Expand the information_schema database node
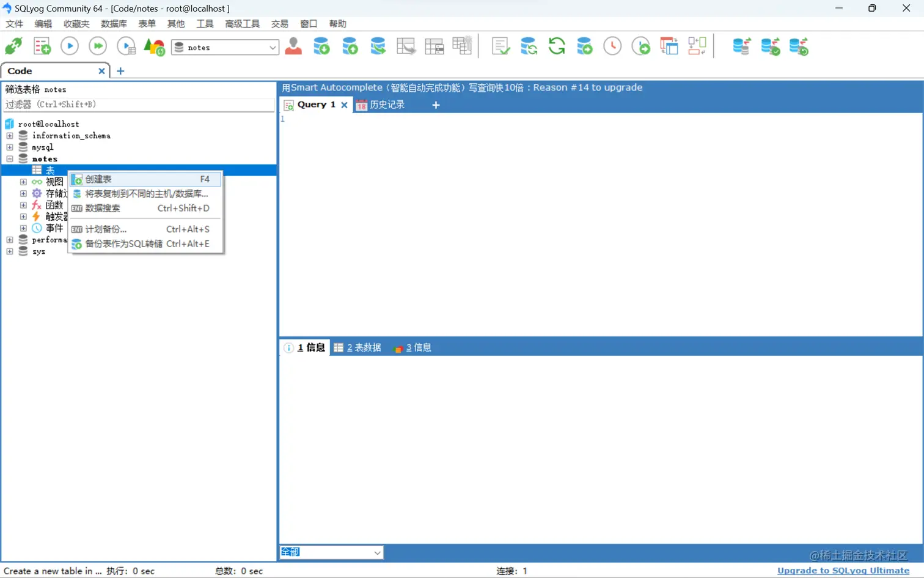 pyautogui.click(x=10, y=136)
